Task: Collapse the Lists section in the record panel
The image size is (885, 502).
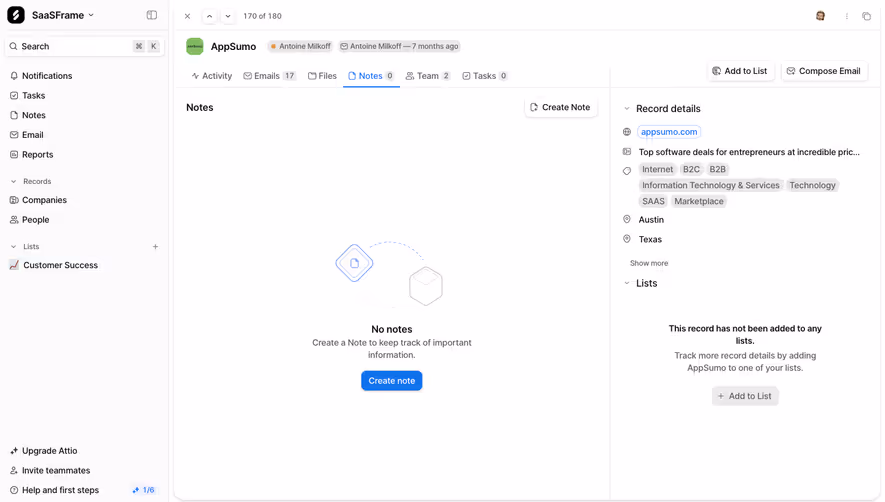Action: click(626, 283)
